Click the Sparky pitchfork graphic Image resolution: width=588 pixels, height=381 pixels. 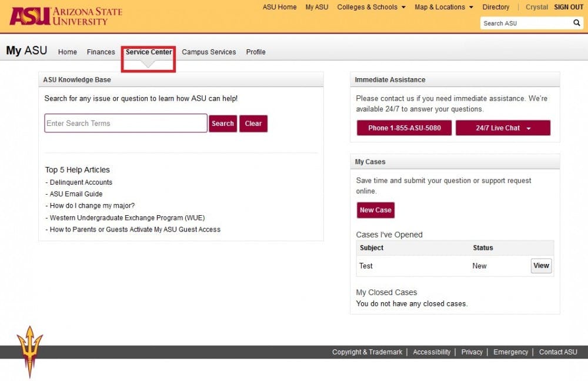point(29,353)
